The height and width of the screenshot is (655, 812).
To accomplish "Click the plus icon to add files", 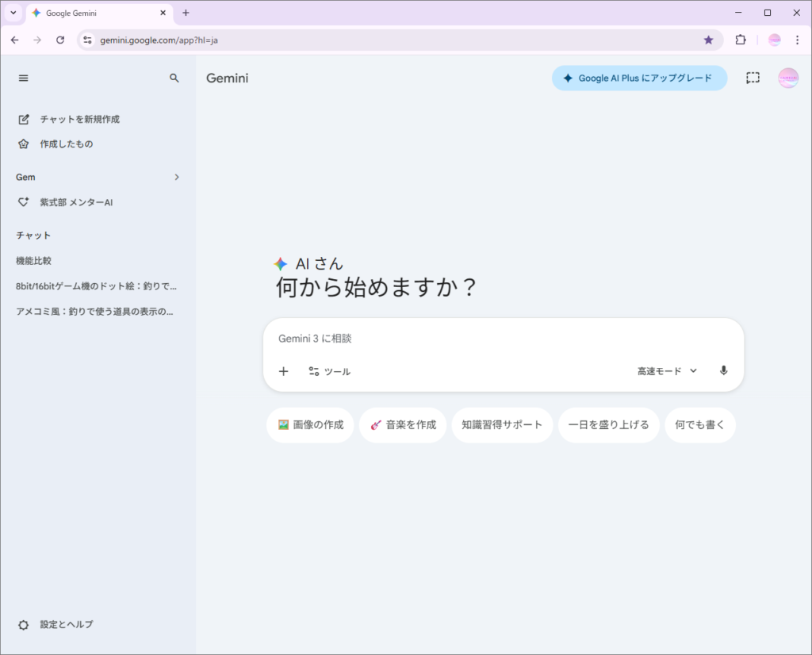I will coord(284,371).
